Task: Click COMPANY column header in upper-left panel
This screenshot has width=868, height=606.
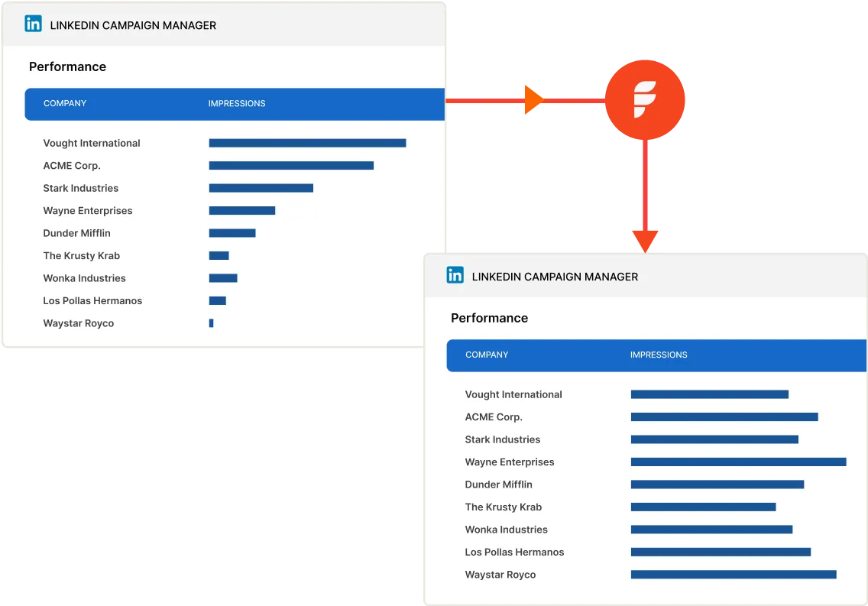Action: (65, 103)
